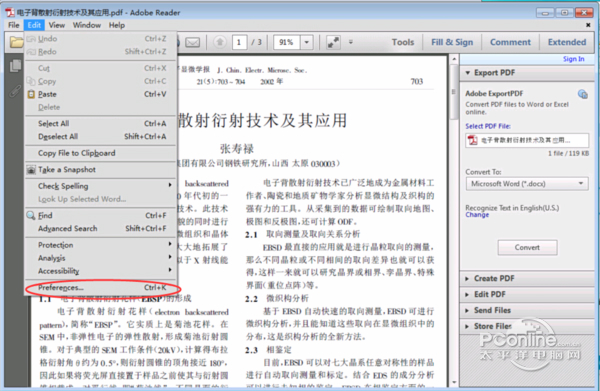Click the open folder toolbar icon
Screen dimensions: 600x391
(16, 42)
